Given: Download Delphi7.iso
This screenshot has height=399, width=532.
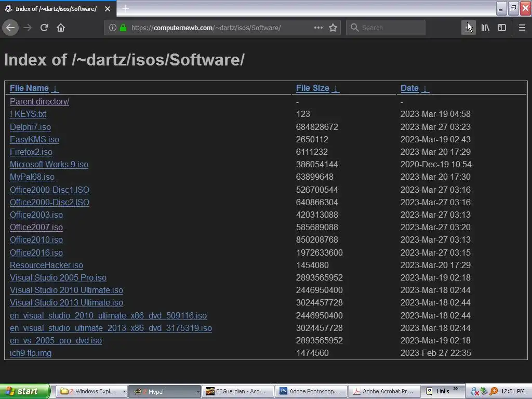Looking at the screenshot, I should [x=30, y=127].
